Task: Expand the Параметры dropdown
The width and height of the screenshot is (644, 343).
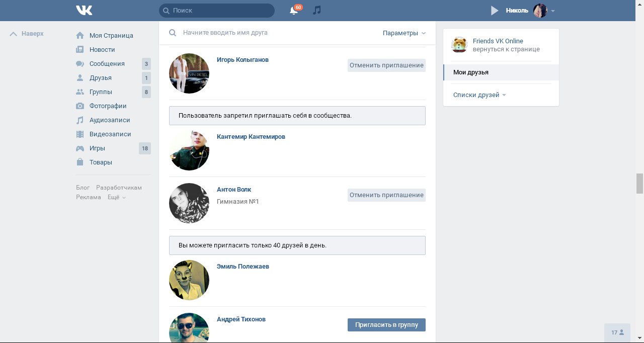Action: pos(404,33)
